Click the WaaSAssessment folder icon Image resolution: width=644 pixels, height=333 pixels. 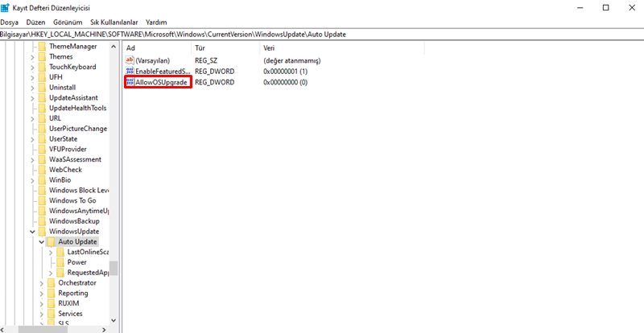42,159
